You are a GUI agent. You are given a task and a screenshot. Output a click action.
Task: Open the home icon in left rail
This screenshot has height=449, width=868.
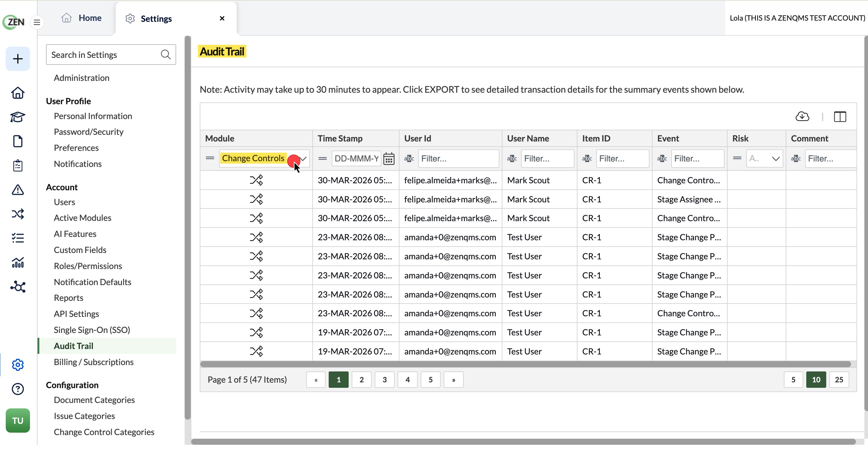pyautogui.click(x=18, y=93)
